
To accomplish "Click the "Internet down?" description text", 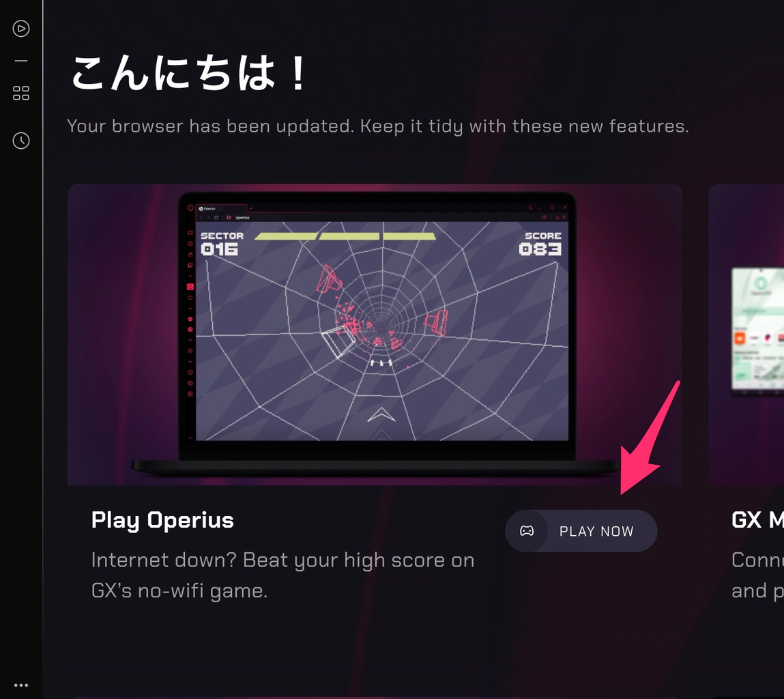I will [x=282, y=575].
